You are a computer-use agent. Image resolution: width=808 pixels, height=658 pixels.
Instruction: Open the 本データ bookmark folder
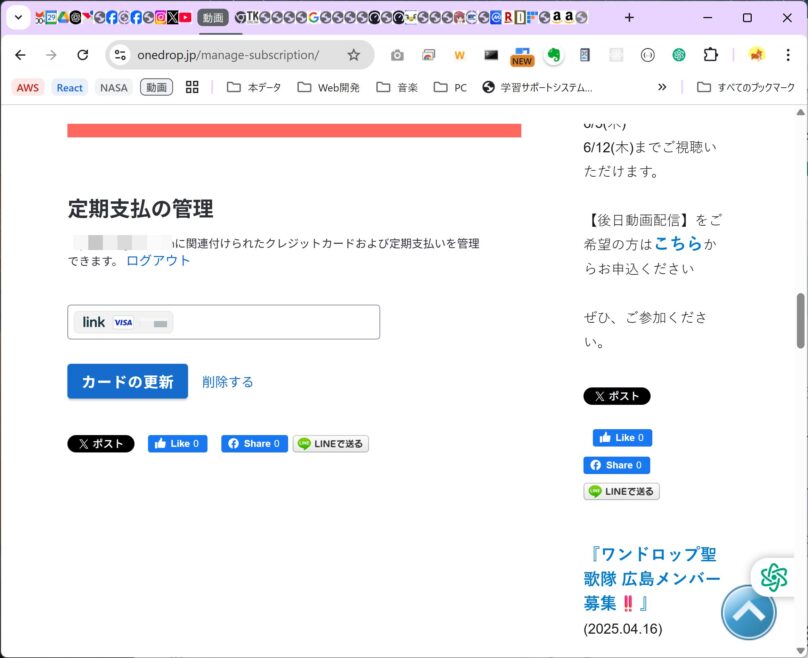[255, 87]
